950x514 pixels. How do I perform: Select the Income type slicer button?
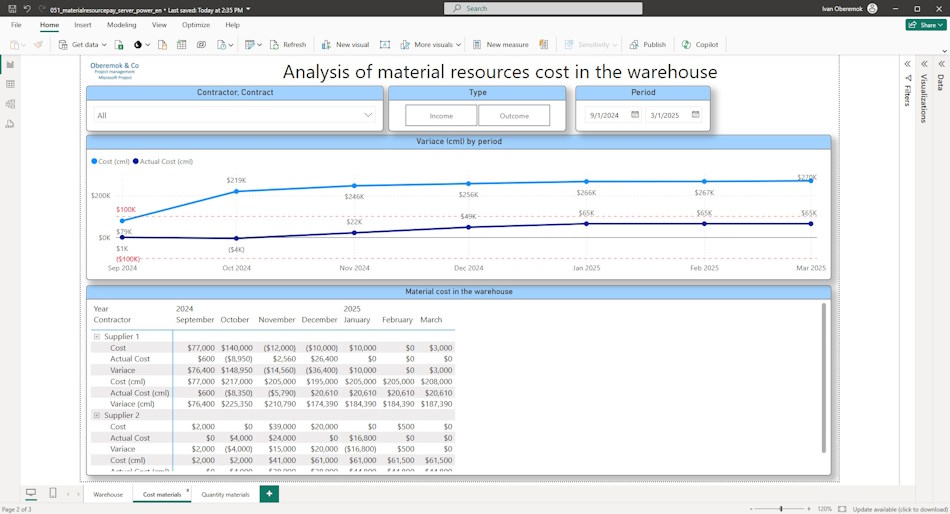441,116
